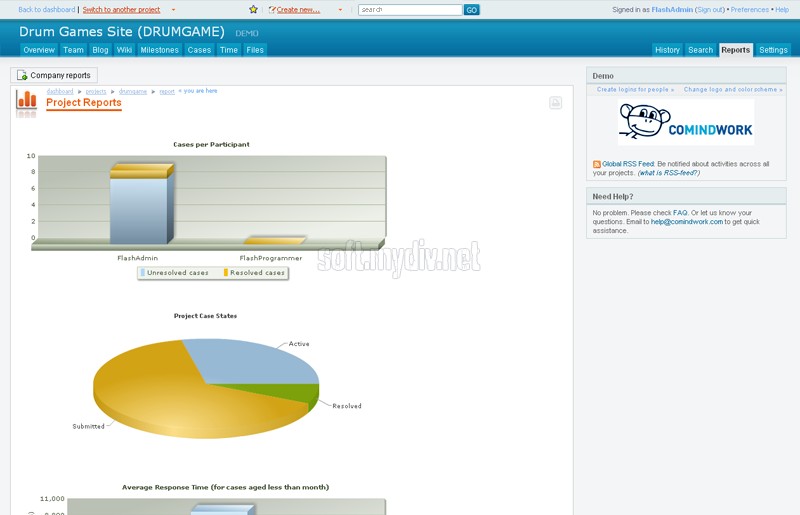800x515 pixels.
Task: Click Change logo and color scheme link
Action: (733, 89)
